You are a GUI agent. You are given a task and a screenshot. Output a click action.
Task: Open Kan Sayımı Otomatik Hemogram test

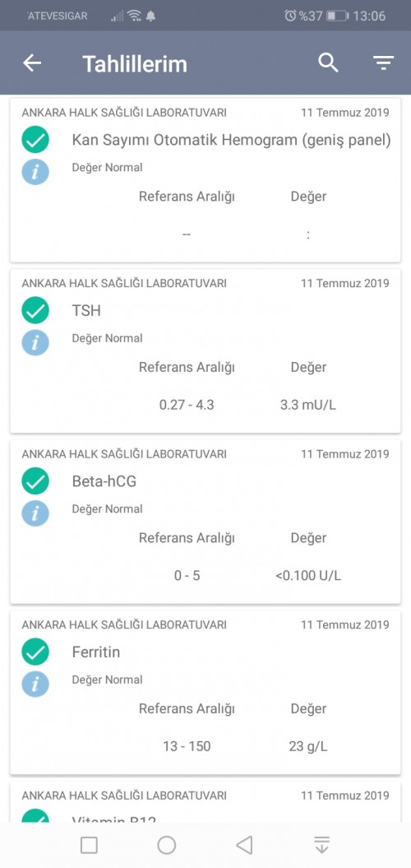(231, 140)
